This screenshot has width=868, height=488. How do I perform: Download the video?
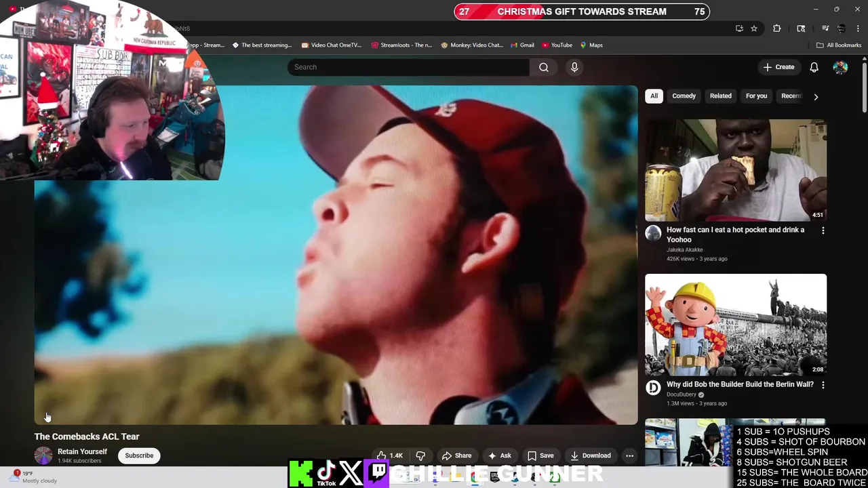click(x=591, y=455)
